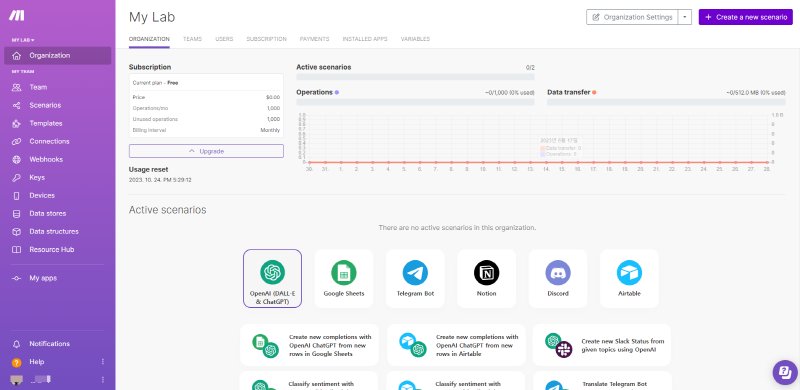Open the Resource Hub book icon

coord(17,250)
